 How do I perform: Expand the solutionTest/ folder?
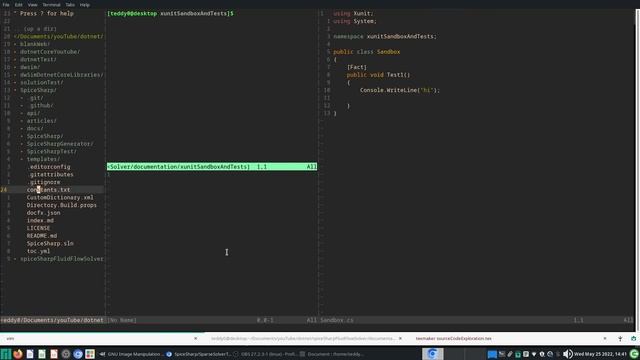pyautogui.click(x=41, y=82)
